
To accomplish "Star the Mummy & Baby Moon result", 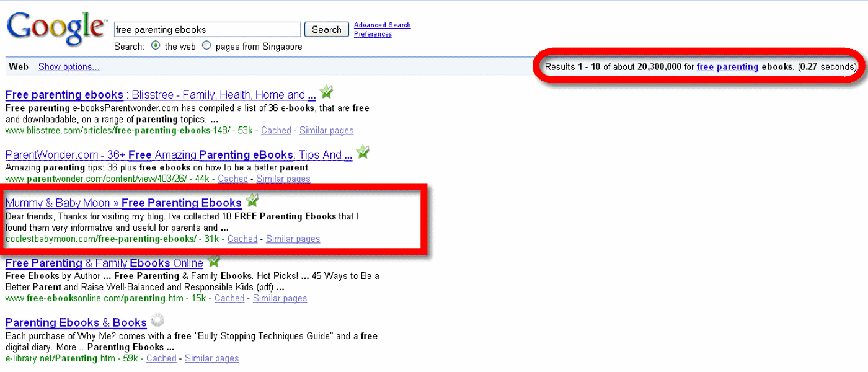I will pyautogui.click(x=252, y=201).
